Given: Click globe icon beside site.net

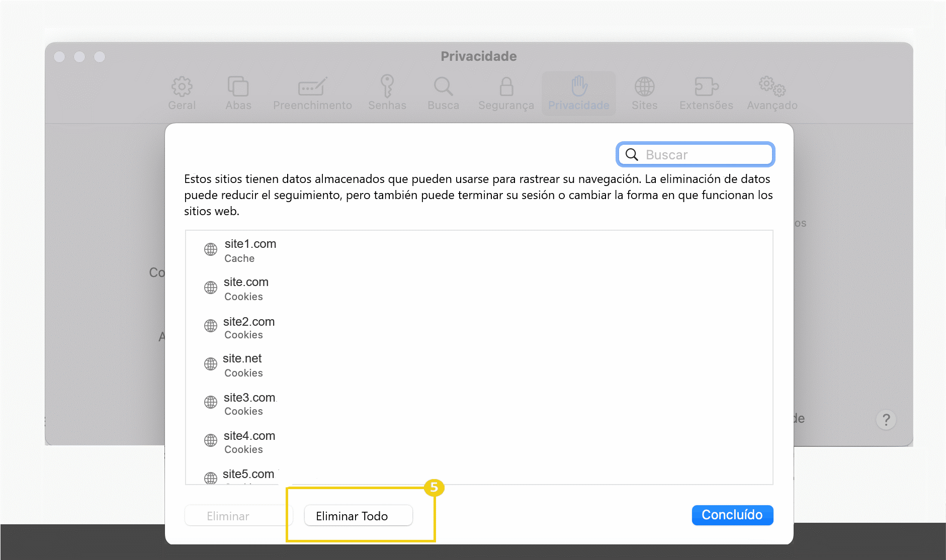Looking at the screenshot, I should [x=211, y=364].
